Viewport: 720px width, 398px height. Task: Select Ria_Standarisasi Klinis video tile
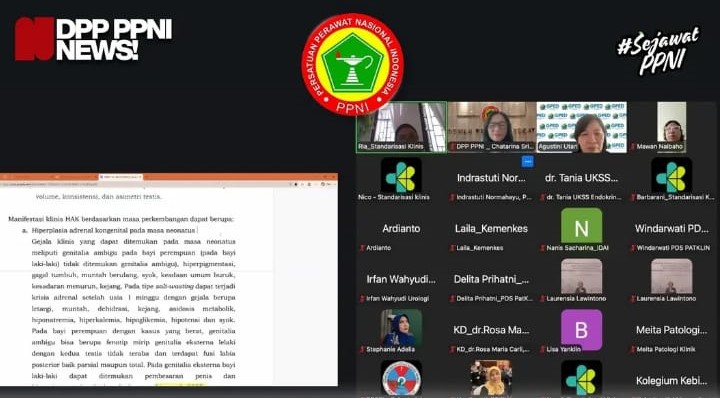click(401, 127)
